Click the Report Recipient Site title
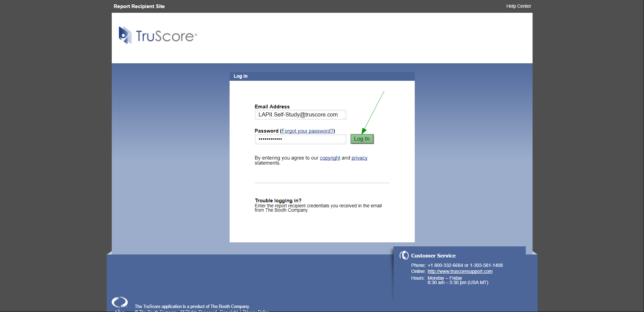The width and height of the screenshot is (644, 312). click(139, 6)
